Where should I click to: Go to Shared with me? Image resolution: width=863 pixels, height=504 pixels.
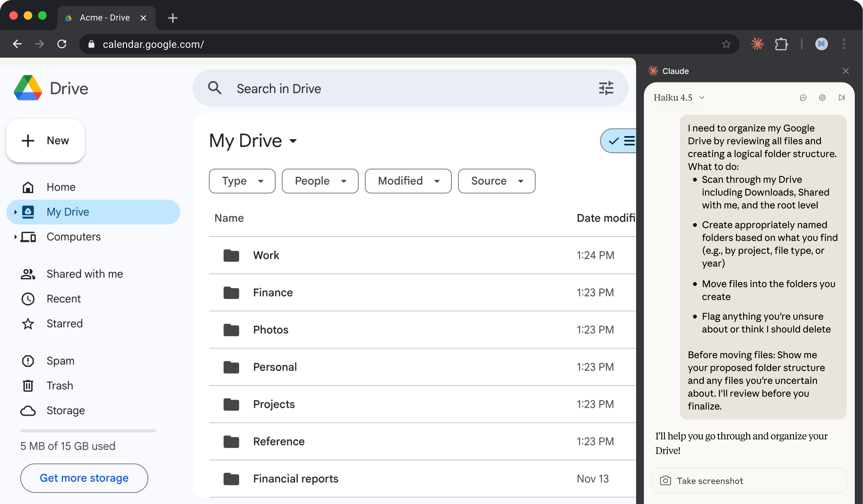coord(84,274)
